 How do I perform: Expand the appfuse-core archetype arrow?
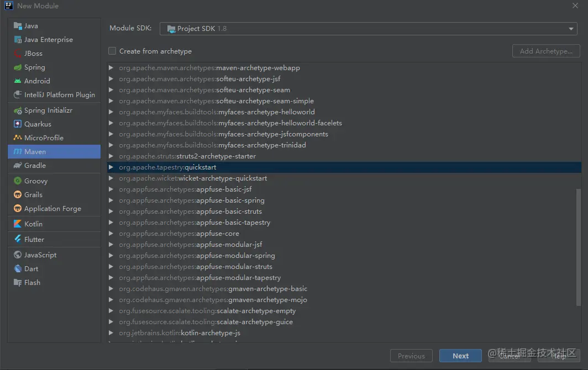111,234
